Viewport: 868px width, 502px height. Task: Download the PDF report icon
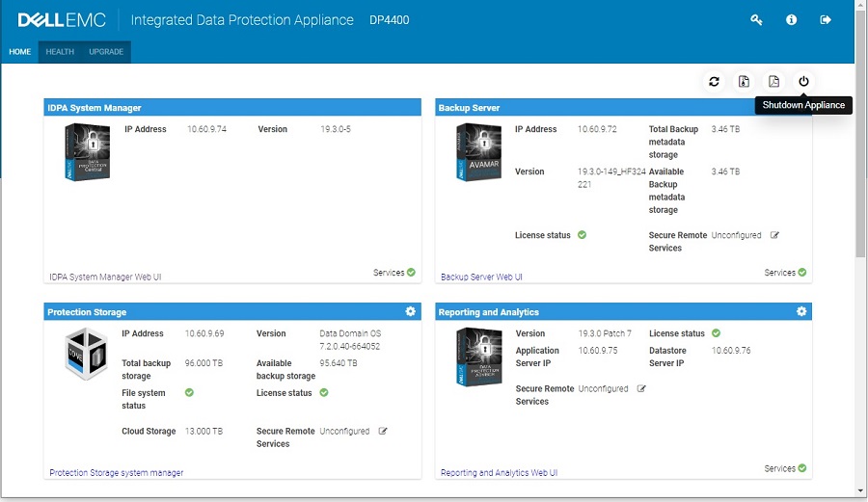(773, 82)
